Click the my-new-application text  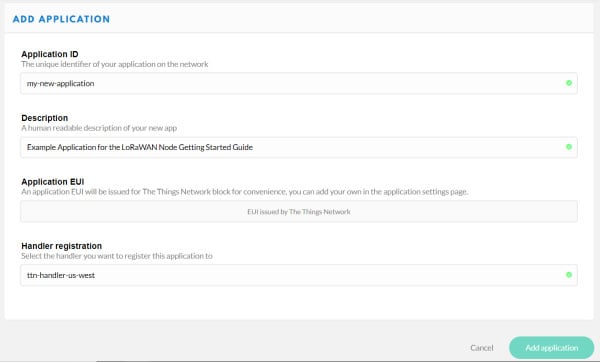(60, 83)
